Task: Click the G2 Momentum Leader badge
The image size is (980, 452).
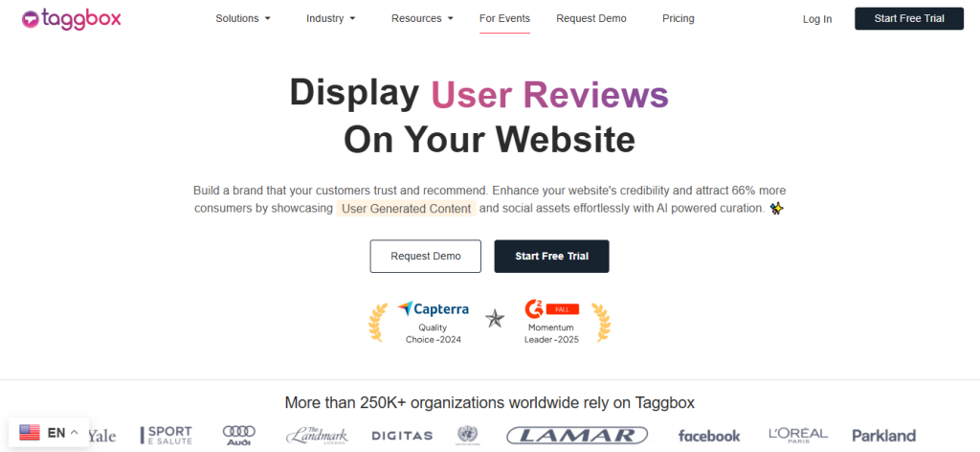Action: coord(551,322)
